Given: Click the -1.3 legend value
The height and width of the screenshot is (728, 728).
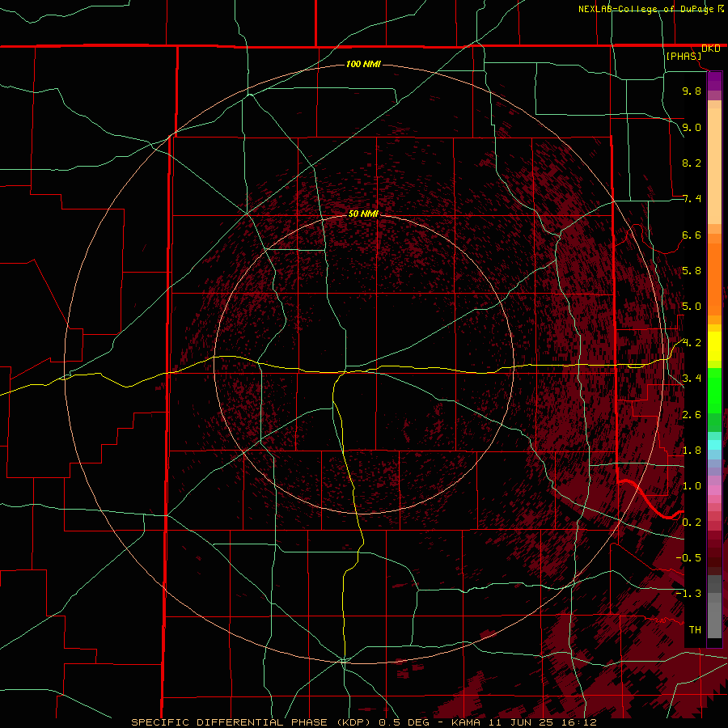Looking at the screenshot, I should [x=688, y=595].
